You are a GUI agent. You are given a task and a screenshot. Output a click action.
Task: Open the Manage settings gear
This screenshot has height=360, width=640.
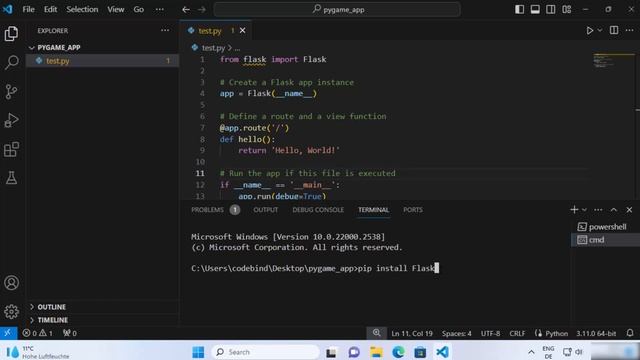click(11, 311)
